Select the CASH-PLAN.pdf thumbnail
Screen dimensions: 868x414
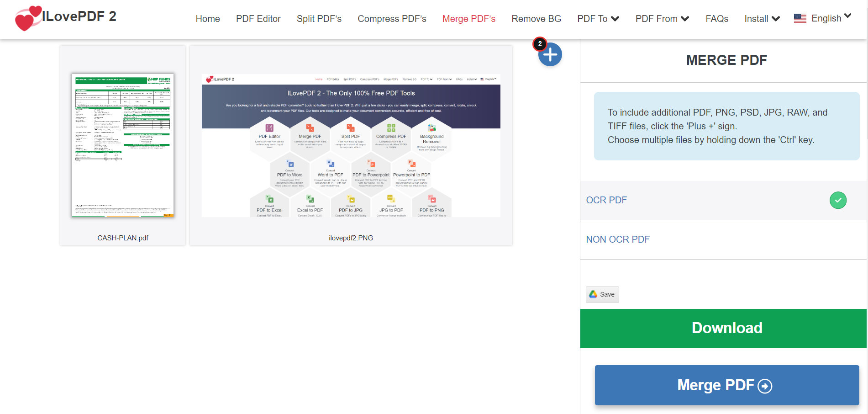123,145
